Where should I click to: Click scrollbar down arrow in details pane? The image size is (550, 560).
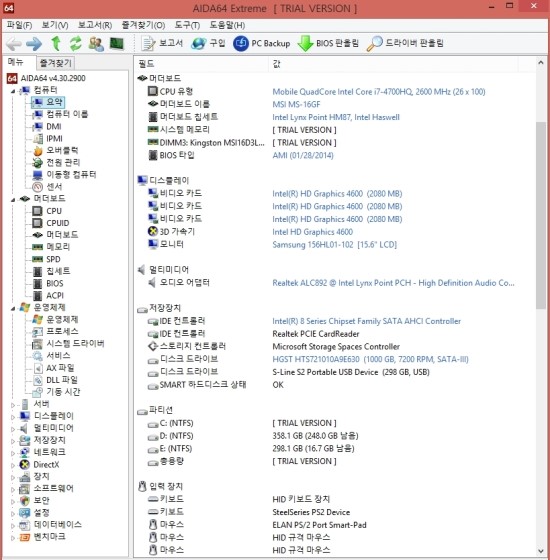tap(540, 551)
